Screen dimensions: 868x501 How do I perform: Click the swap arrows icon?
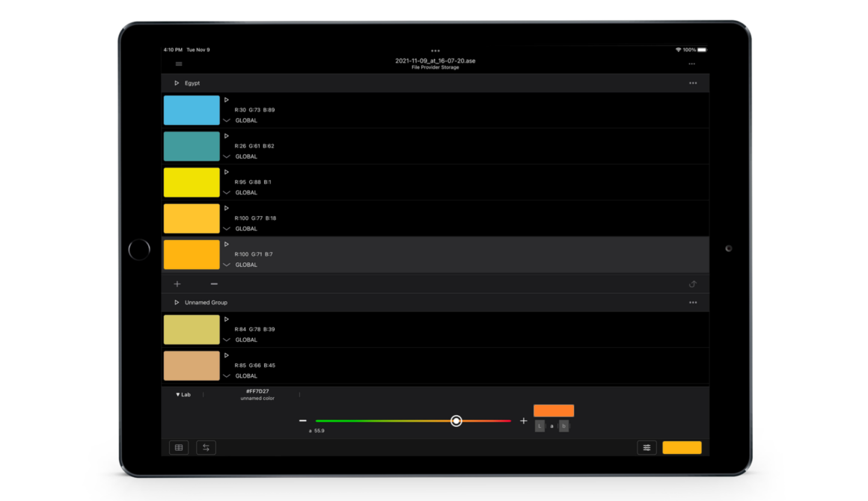click(x=205, y=447)
